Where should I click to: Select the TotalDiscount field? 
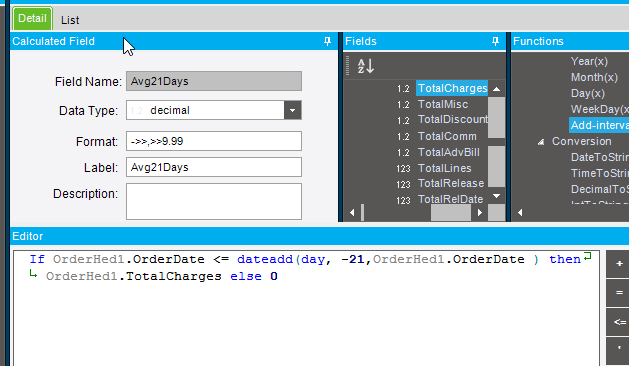coord(452,120)
